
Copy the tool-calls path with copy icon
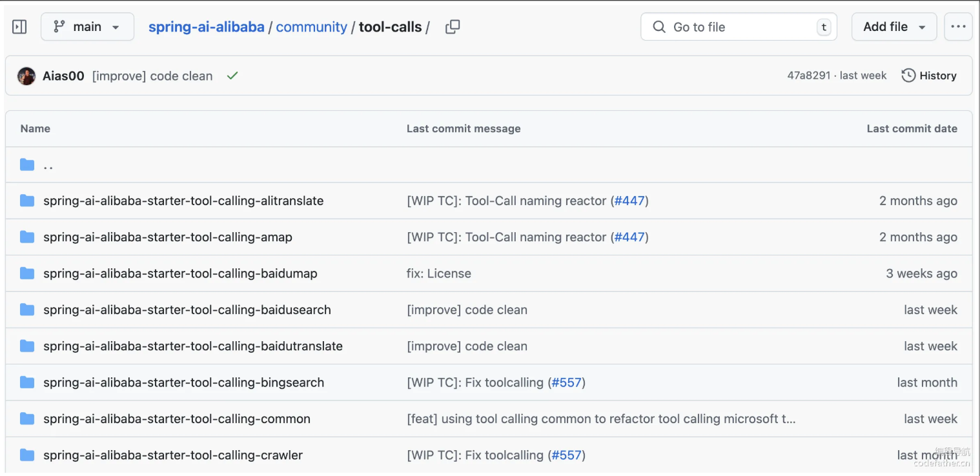(x=453, y=27)
